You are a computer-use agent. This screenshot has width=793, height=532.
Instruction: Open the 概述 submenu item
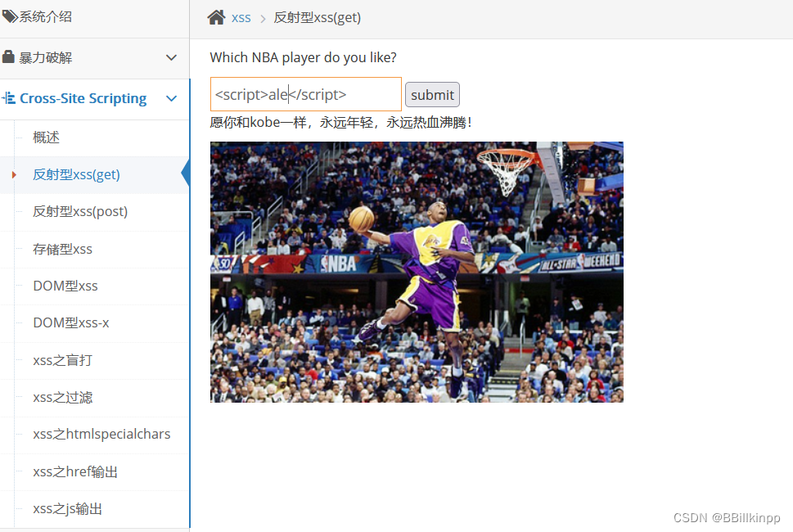pyautogui.click(x=46, y=137)
